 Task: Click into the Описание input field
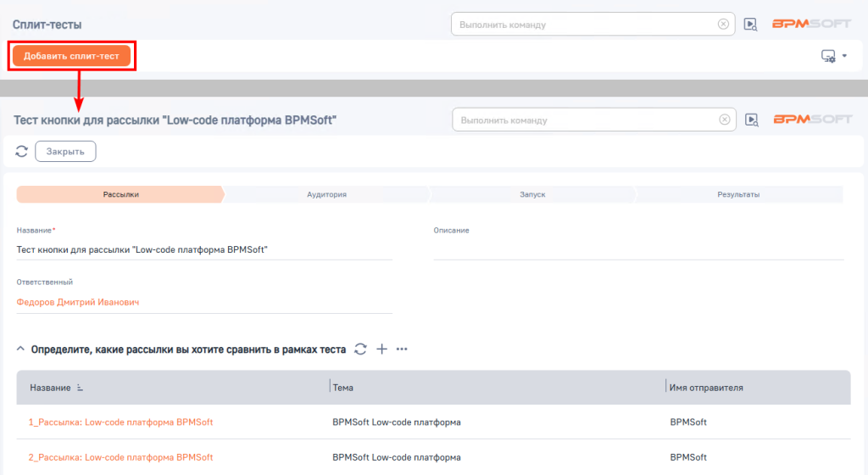[x=638, y=249]
